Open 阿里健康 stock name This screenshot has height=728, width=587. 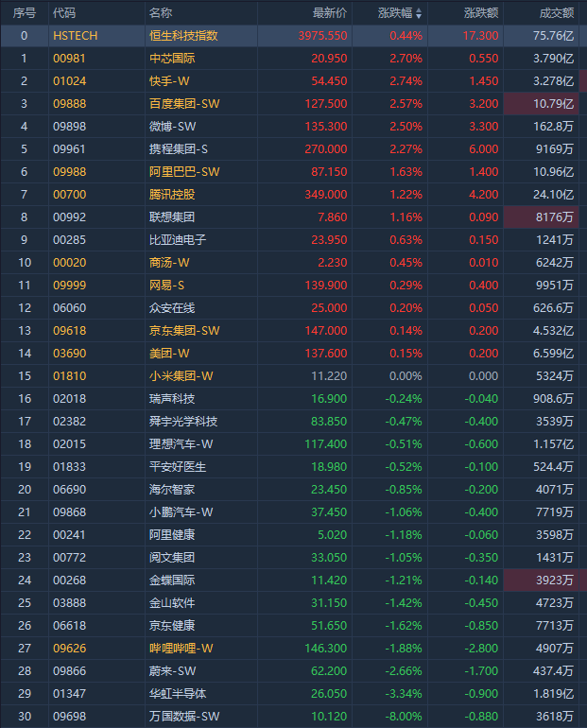pyautogui.click(x=172, y=535)
